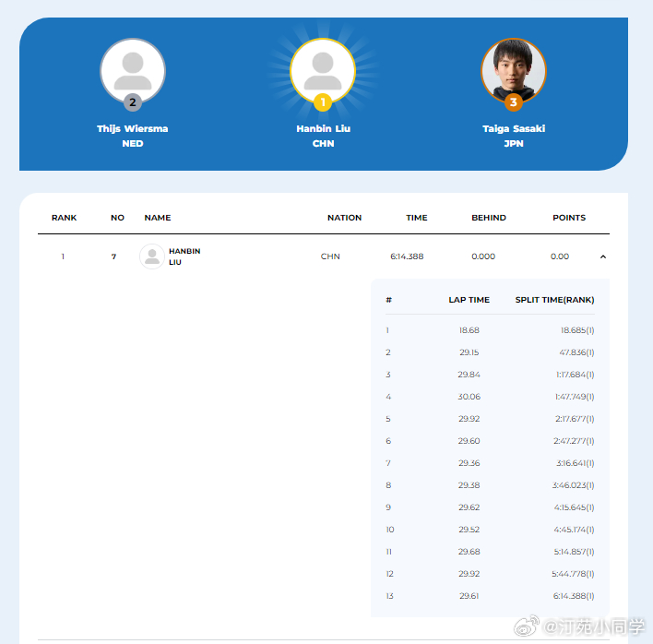
Task: Click the NATION column header
Action: pyautogui.click(x=344, y=218)
